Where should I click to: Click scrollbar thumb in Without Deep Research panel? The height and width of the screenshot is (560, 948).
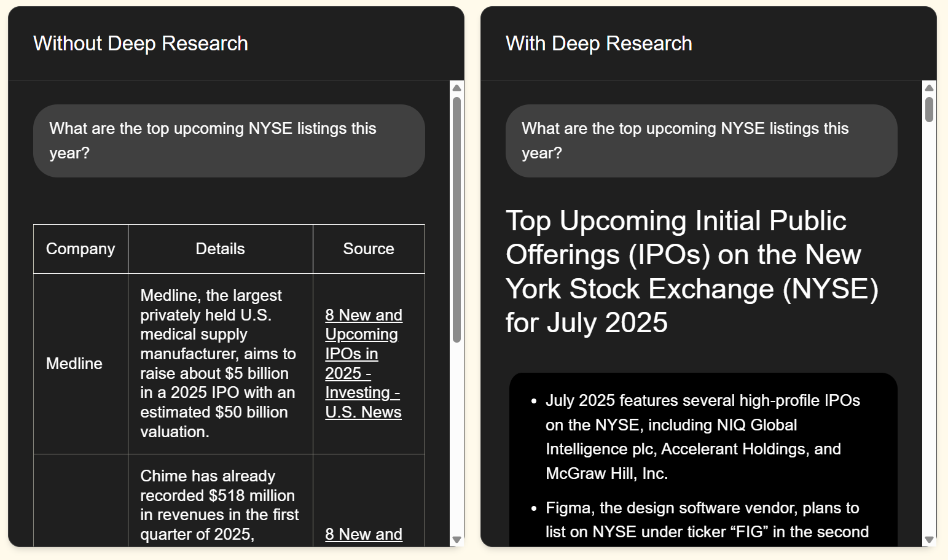(x=456, y=220)
